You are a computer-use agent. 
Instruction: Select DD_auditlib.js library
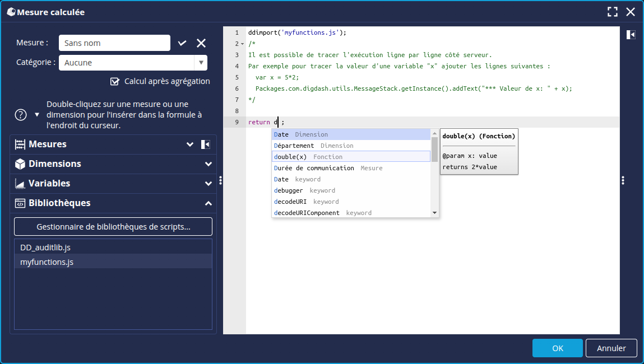point(113,248)
